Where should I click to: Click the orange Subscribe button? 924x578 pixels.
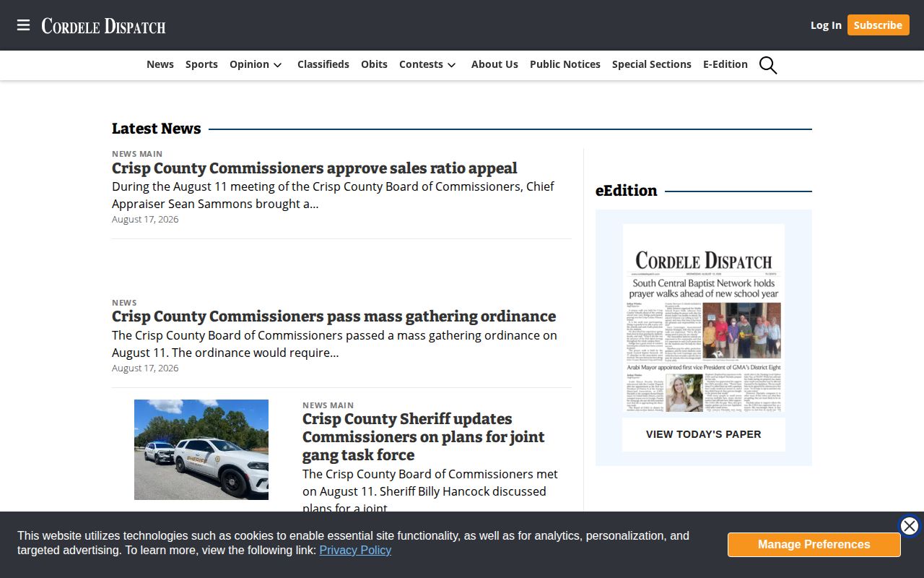878,25
